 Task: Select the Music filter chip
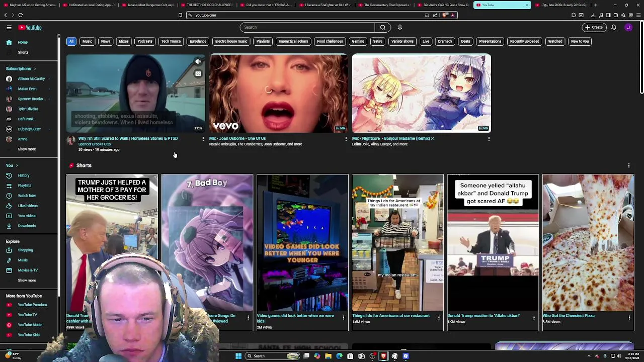pyautogui.click(x=88, y=41)
